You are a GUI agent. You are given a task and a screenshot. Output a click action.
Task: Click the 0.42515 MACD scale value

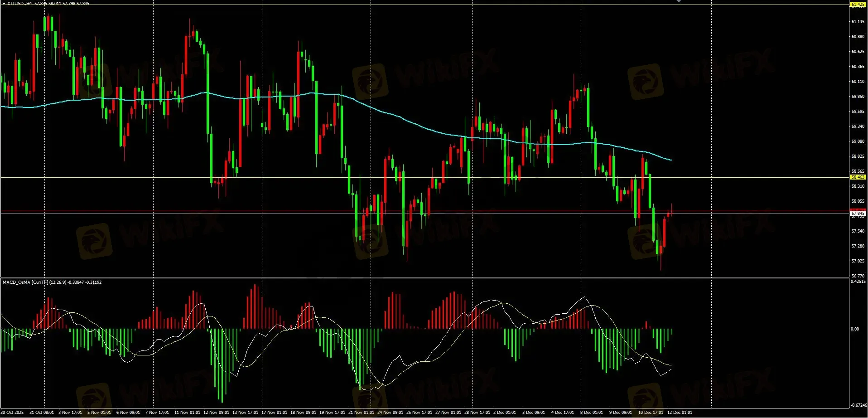tap(858, 282)
